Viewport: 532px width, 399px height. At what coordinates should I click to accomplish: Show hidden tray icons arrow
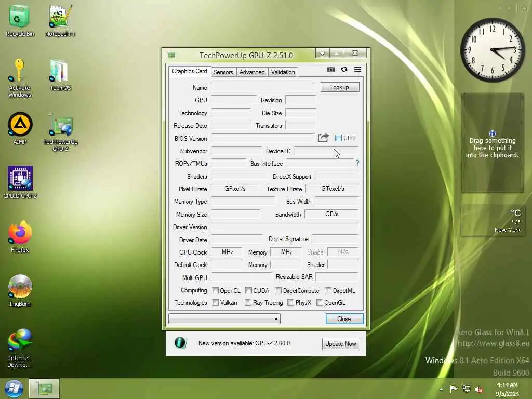tap(442, 389)
